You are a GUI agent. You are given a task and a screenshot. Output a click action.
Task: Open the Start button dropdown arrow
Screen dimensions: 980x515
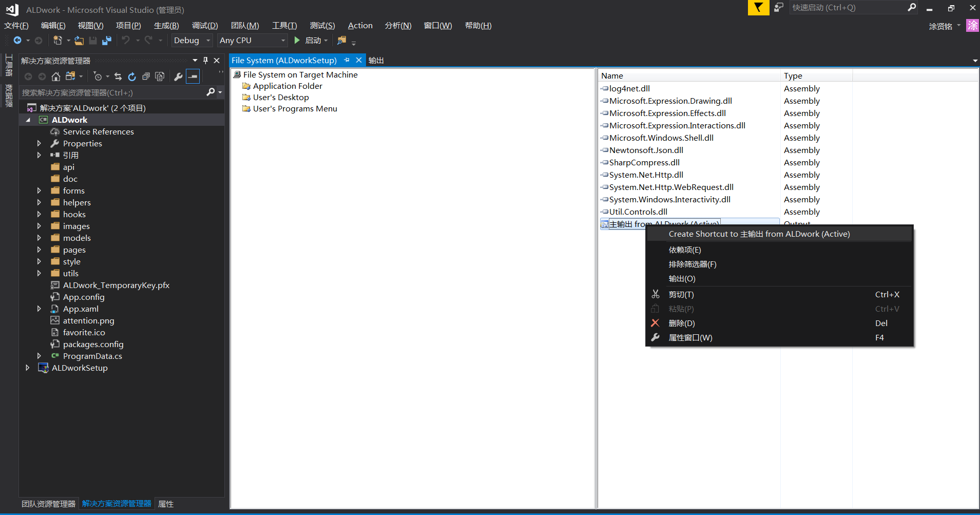pos(326,40)
